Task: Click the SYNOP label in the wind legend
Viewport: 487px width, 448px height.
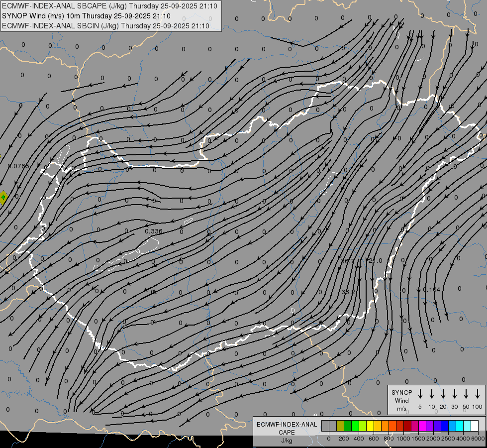Action: point(401,393)
